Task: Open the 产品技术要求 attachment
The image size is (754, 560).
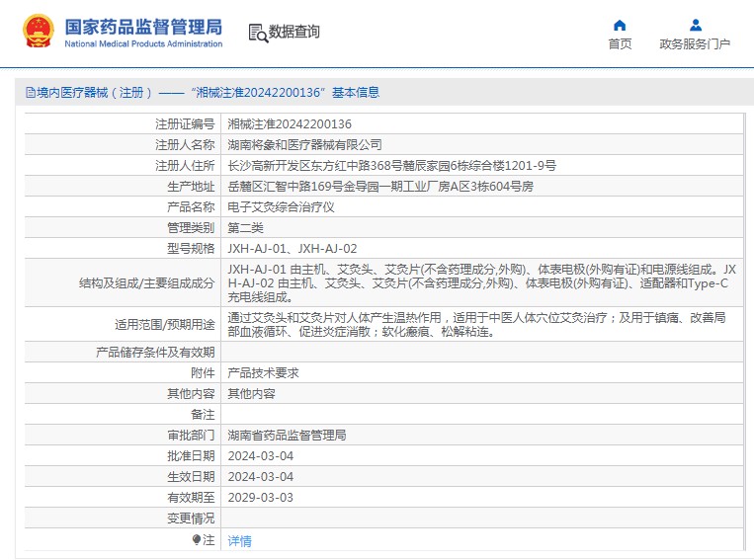Action: point(263,373)
